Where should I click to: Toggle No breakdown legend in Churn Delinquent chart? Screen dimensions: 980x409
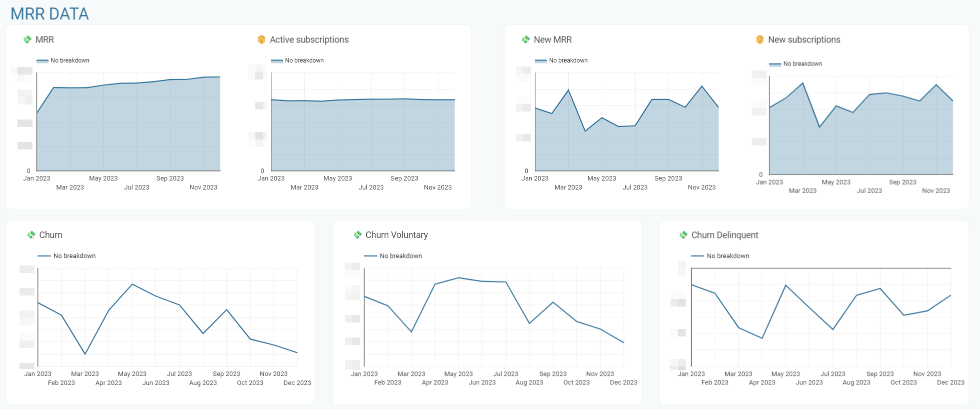720,256
